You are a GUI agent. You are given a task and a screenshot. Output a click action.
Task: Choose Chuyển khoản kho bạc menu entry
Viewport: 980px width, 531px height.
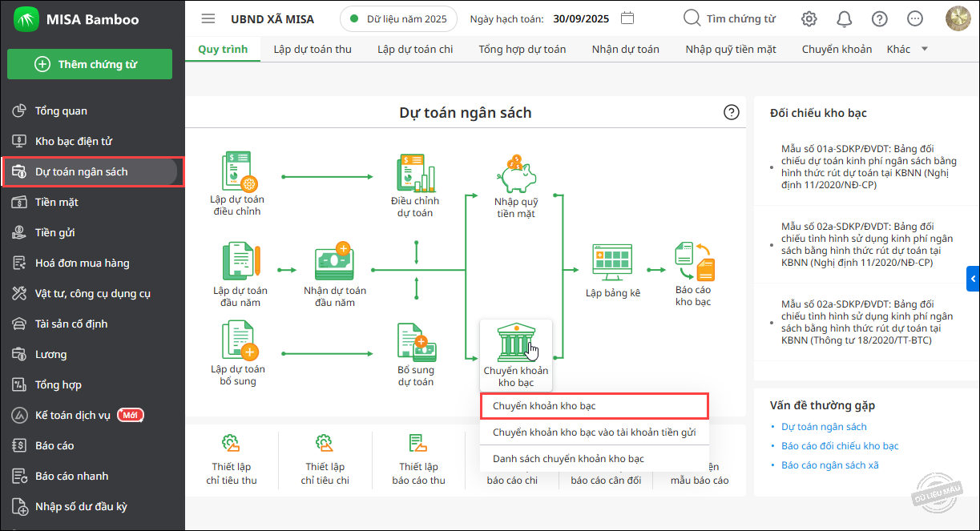(x=594, y=406)
